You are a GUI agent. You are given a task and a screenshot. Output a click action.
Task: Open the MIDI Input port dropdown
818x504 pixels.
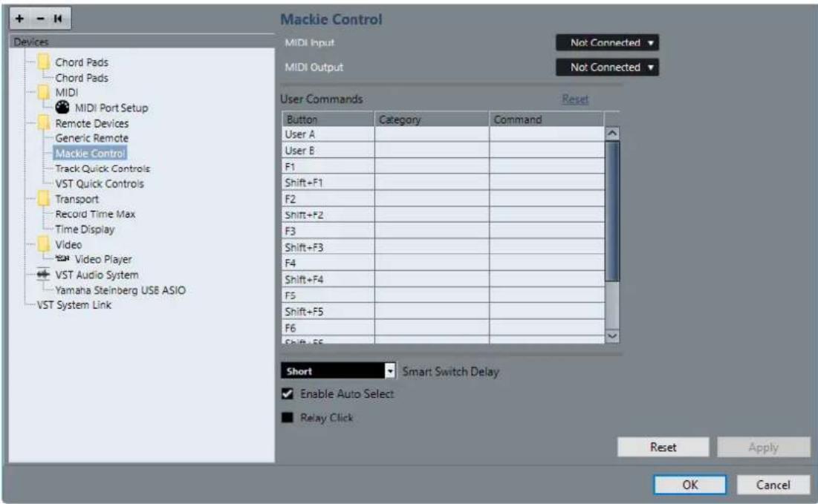point(607,43)
